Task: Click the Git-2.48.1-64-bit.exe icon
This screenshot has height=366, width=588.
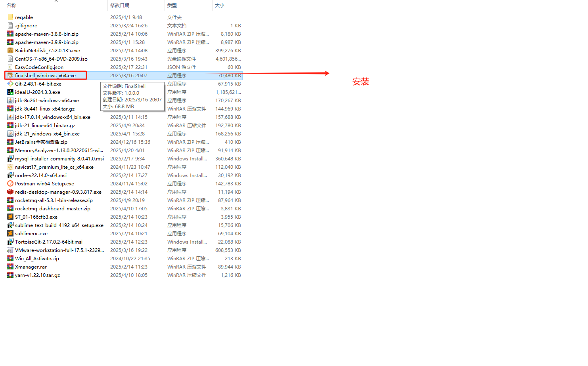Action: (x=10, y=84)
